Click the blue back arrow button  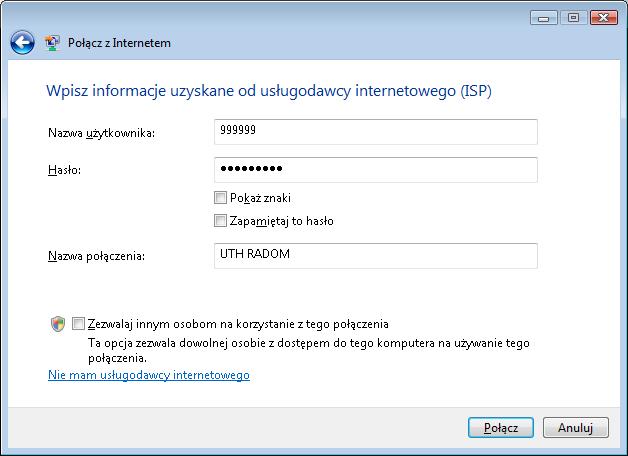(x=22, y=43)
